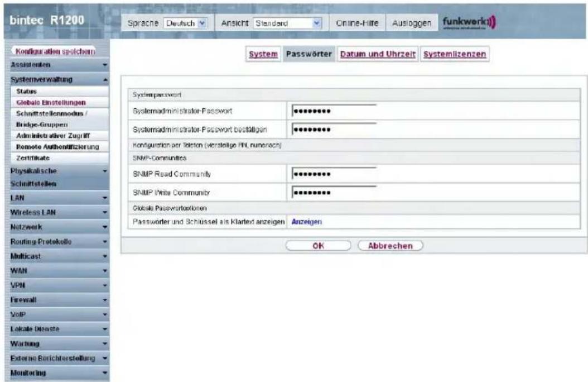The image size is (588, 382).
Task: Click the SNMP Write Community field
Action: pos(334,193)
